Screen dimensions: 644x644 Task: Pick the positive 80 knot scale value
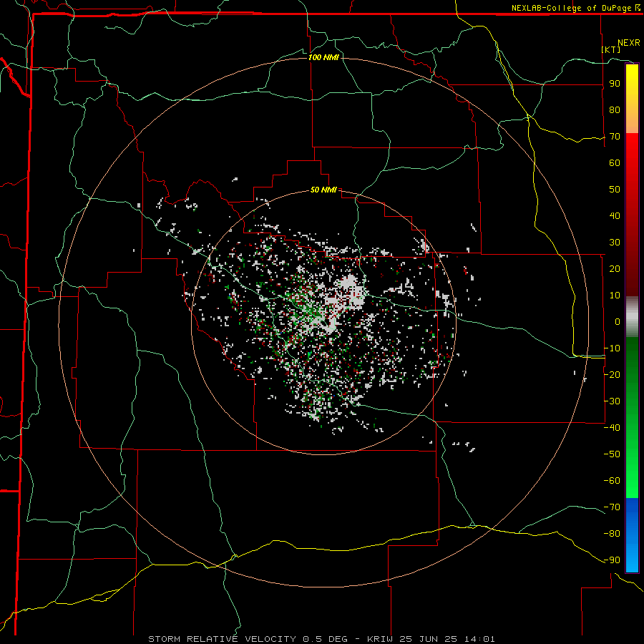615,110
